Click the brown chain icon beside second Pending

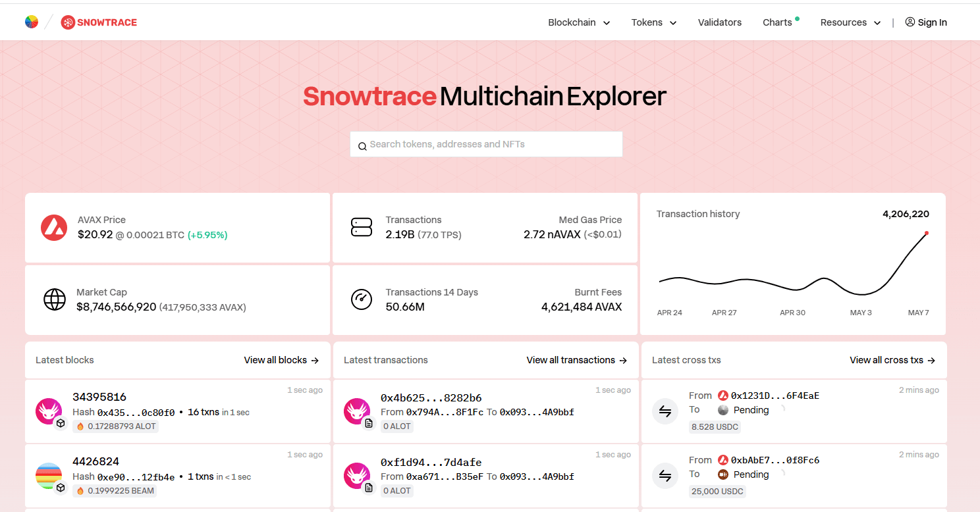click(723, 474)
